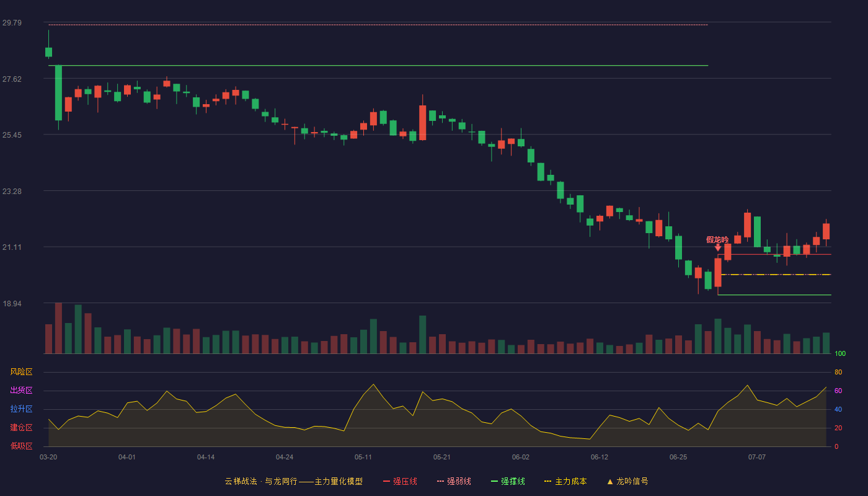Select the 出货区 zone label

point(21,391)
